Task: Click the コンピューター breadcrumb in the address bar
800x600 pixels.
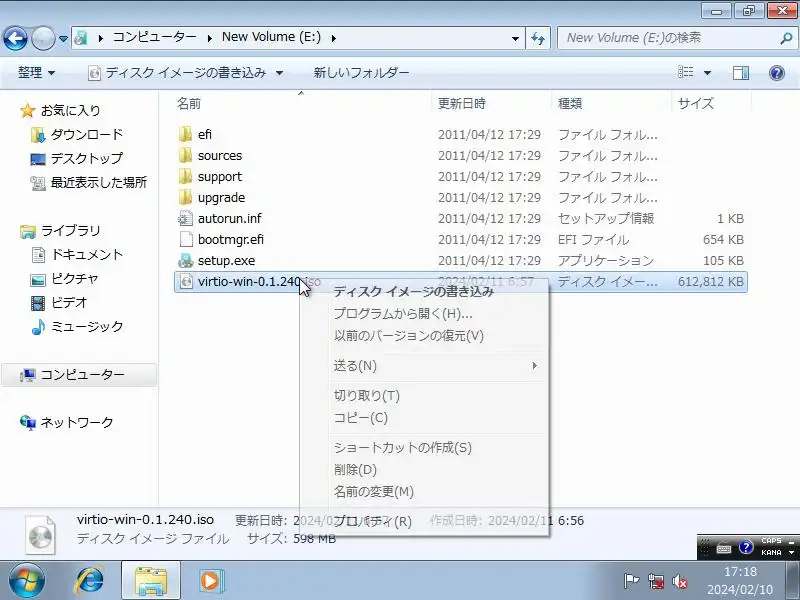Action: (x=154, y=37)
